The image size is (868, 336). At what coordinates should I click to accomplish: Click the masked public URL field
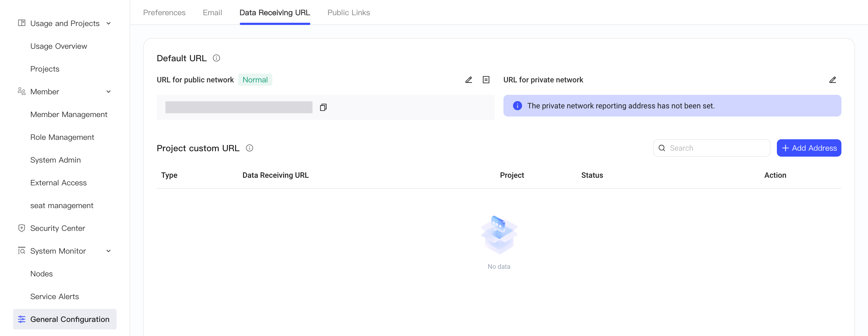[x=239, y=107]
